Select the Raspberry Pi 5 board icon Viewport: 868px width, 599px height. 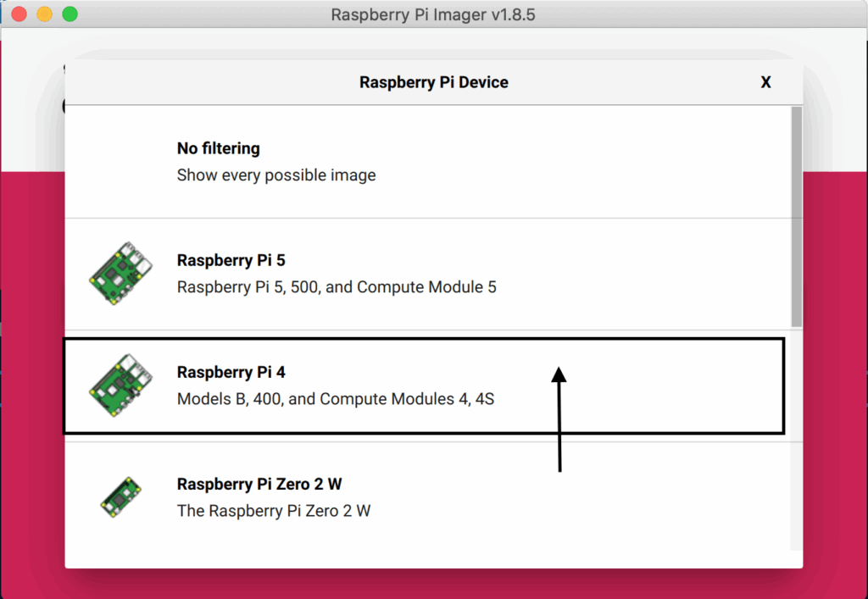point(120,273)
